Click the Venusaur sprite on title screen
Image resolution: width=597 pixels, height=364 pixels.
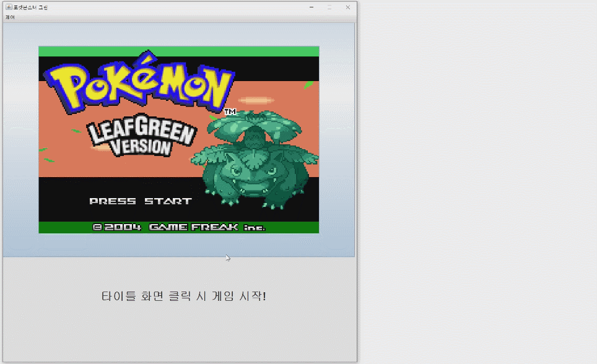click(x=256, y=160)
